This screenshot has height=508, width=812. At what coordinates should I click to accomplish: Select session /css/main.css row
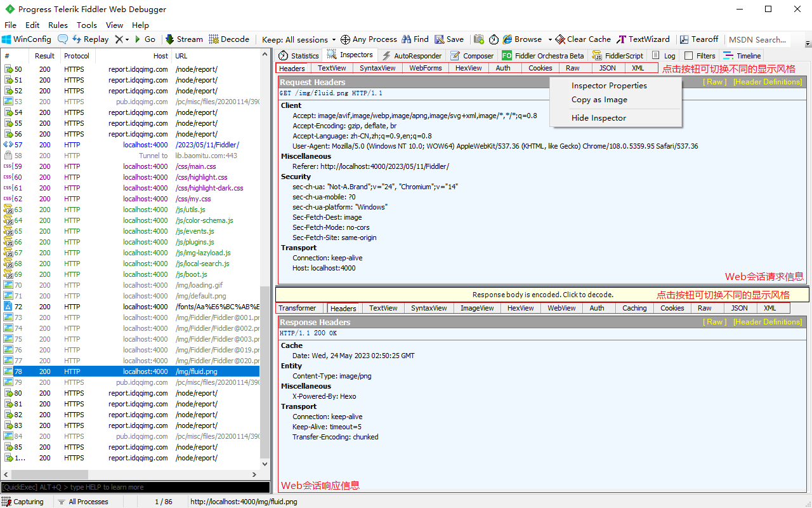pyautogui.click(x=130, y=166)
